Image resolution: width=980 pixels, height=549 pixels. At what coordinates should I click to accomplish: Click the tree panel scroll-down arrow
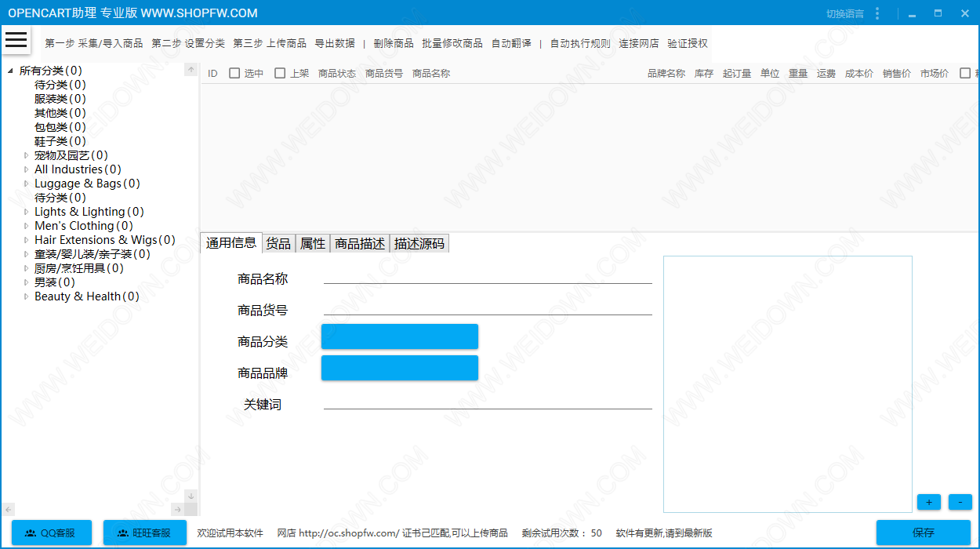[191, 496]
